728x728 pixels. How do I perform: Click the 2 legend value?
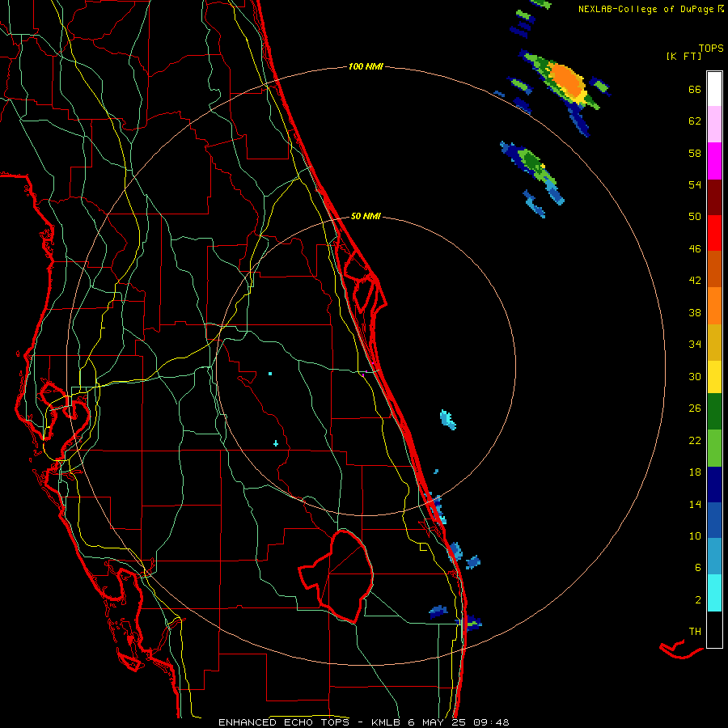click(x=697, y=600)
